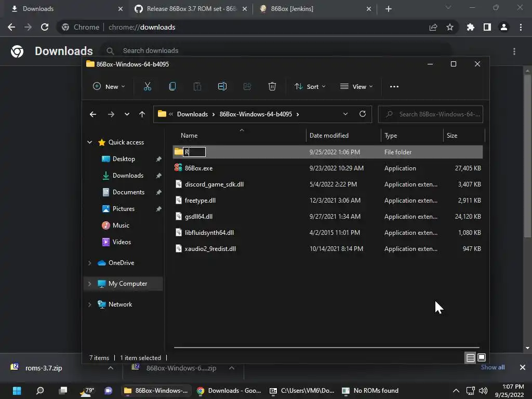Switch to Release 86Box 3.7 ROM set tab
Viewport: 532px width, 399px height.
click(x=192, y=9)
